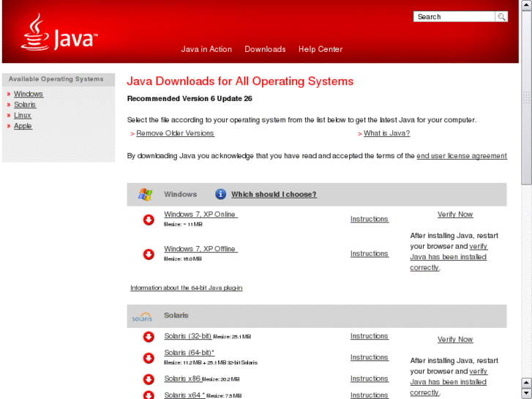Click red download arrow for Windows 7, XP Offline
532x399 pixels.
pyautogui.click(x=149, y=254)
